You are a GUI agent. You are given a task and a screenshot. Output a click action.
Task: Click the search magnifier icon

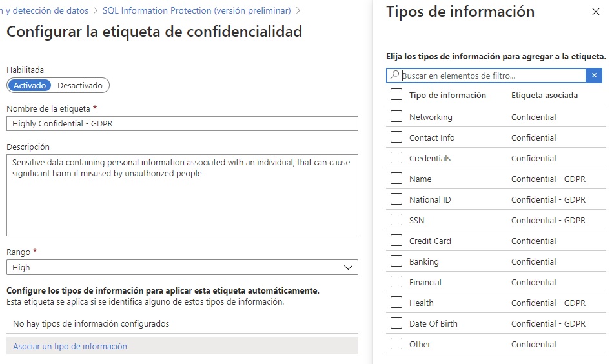(x=394, y=74)
